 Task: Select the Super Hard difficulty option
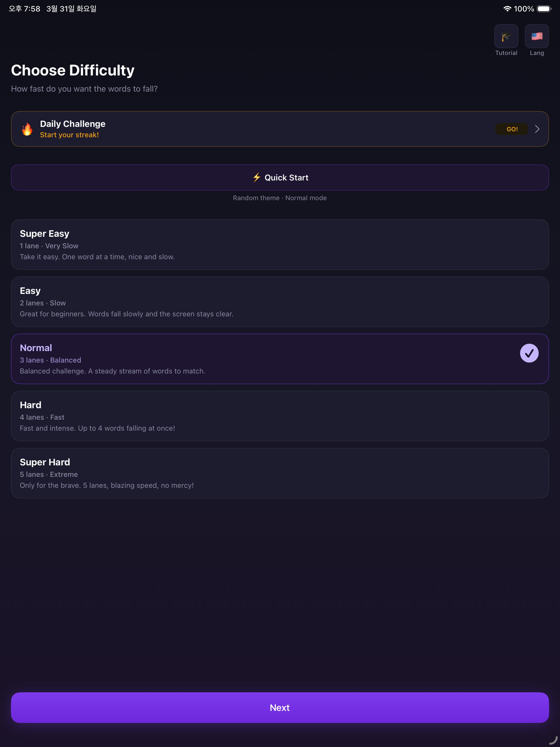click(280, 473)
